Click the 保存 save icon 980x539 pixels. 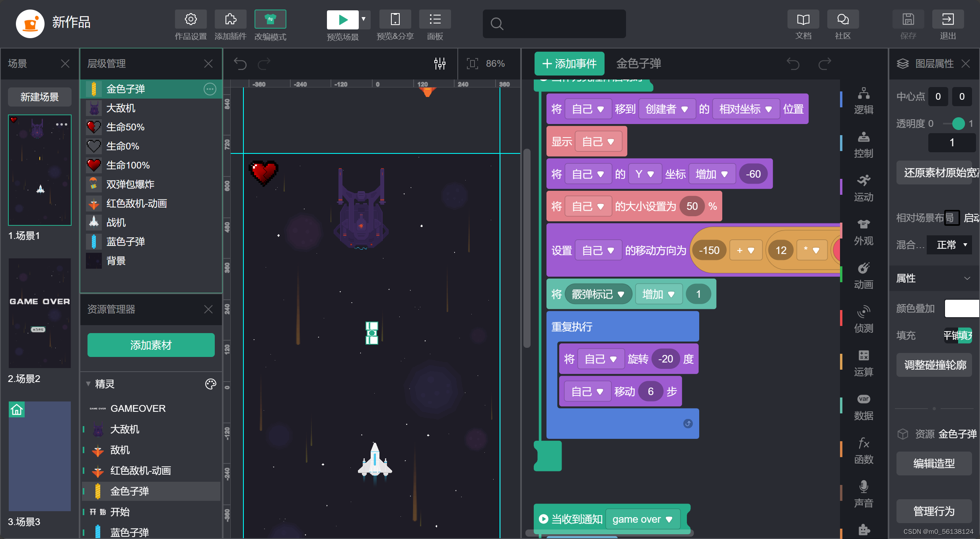pyautogui.click(x=909, y=19)
